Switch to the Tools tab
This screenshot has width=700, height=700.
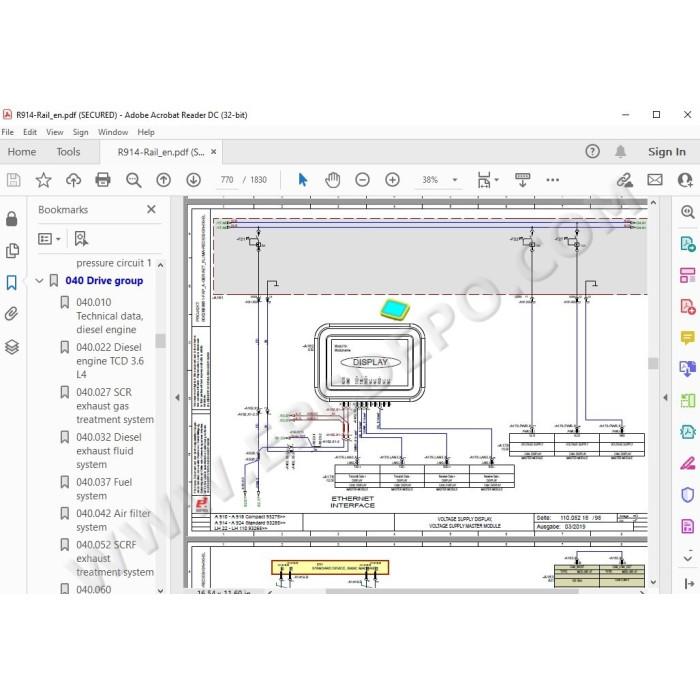(x=68, y=152)
